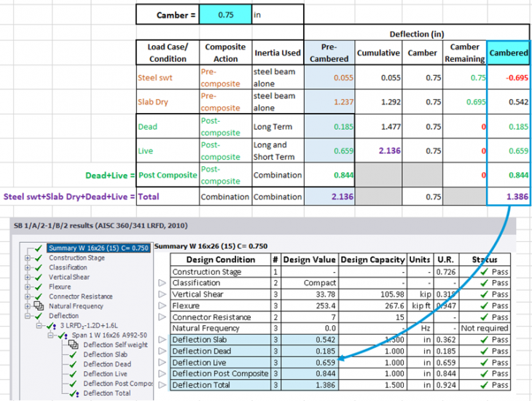Click the Steel swt load case cell
Image resolution: width=532 pixels, height=401 pixels.
tap(168, 77)
